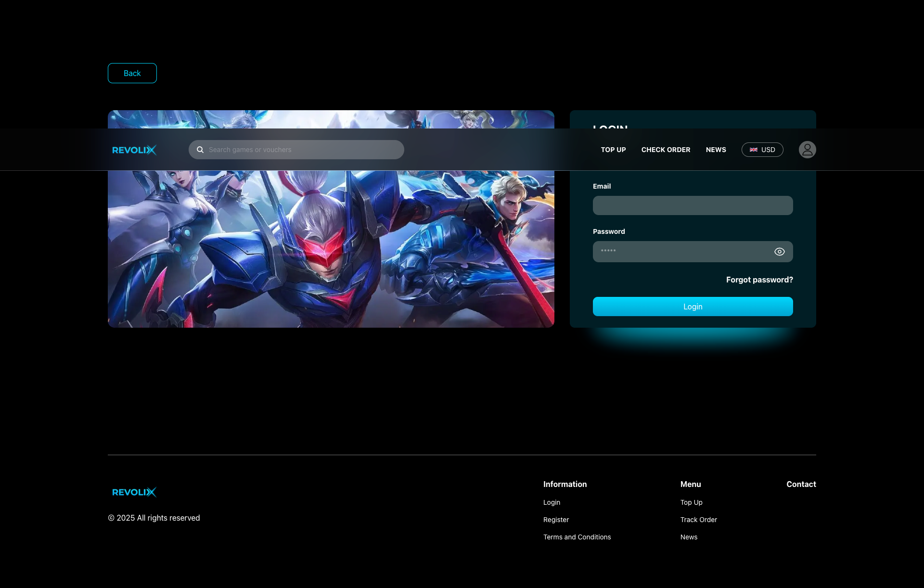Click the Login button
This screenshot has width=924, height=588.
pyautogui.click(x=693, y=306)
